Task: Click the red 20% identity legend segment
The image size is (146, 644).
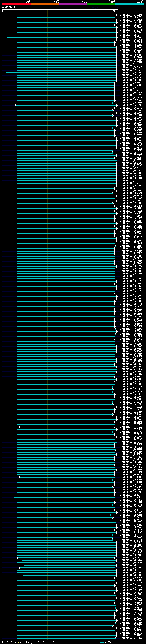Action: tap(16, 4)
